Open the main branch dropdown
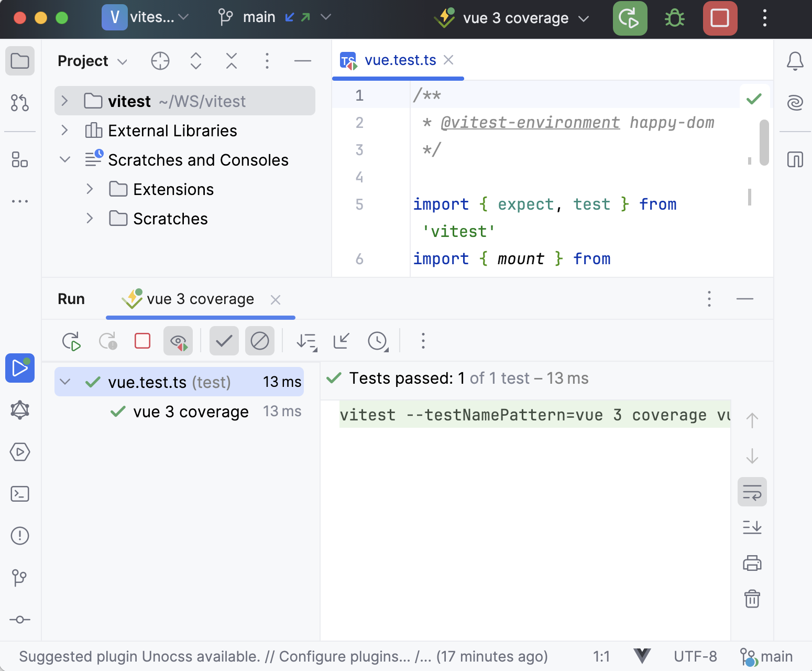 [x=325, y=17]
